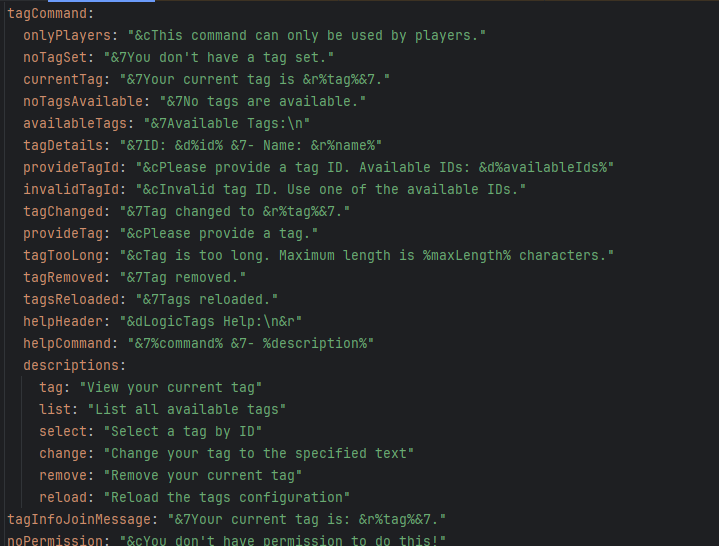Place cursor on the tagChanged key
Image resolution: width=719 pixels, height=546 pixels.
[63, 211]
